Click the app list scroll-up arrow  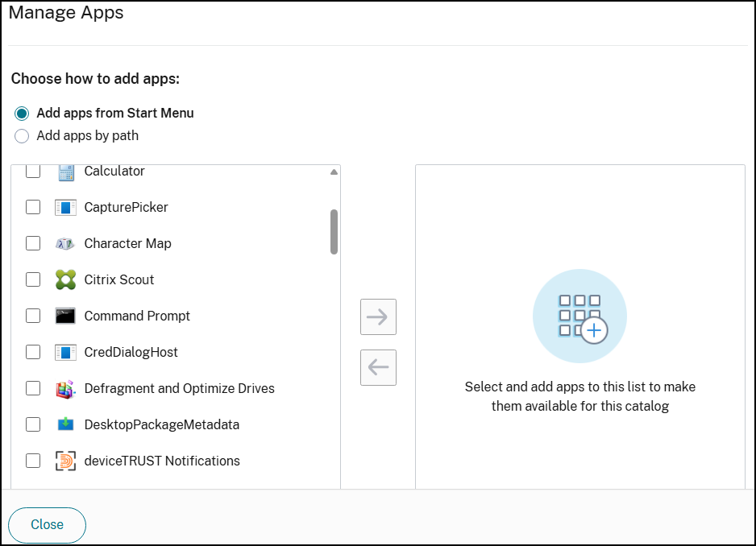pyautogui.click(x=334, y=172)
